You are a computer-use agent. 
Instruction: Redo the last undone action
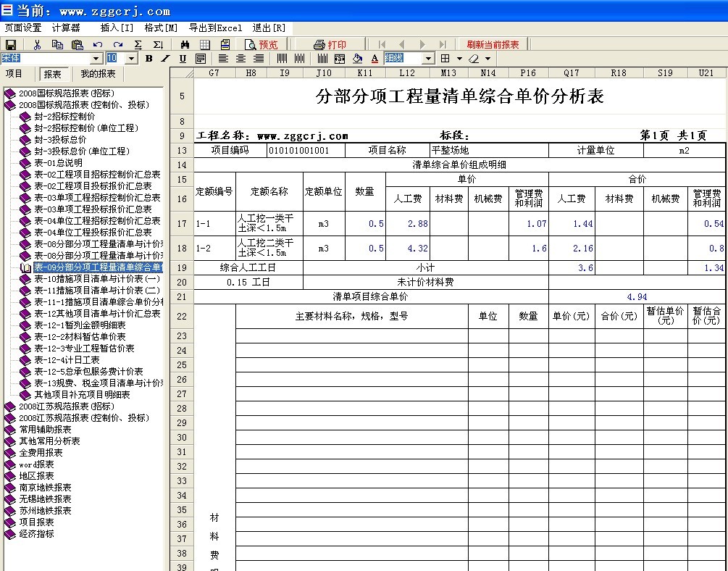[118, 45]
